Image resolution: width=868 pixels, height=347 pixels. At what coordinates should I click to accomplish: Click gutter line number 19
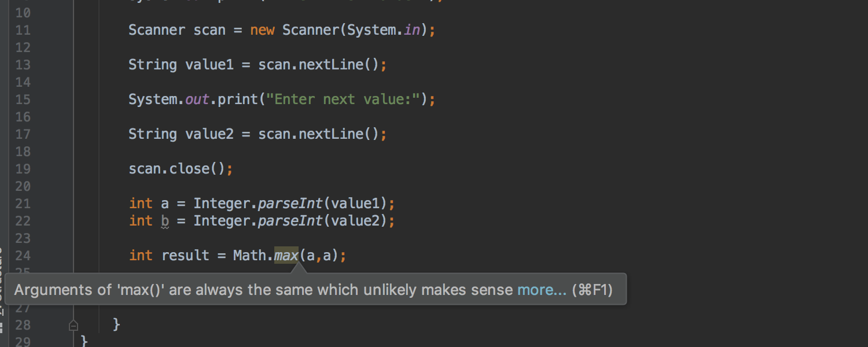click(23, 169)
